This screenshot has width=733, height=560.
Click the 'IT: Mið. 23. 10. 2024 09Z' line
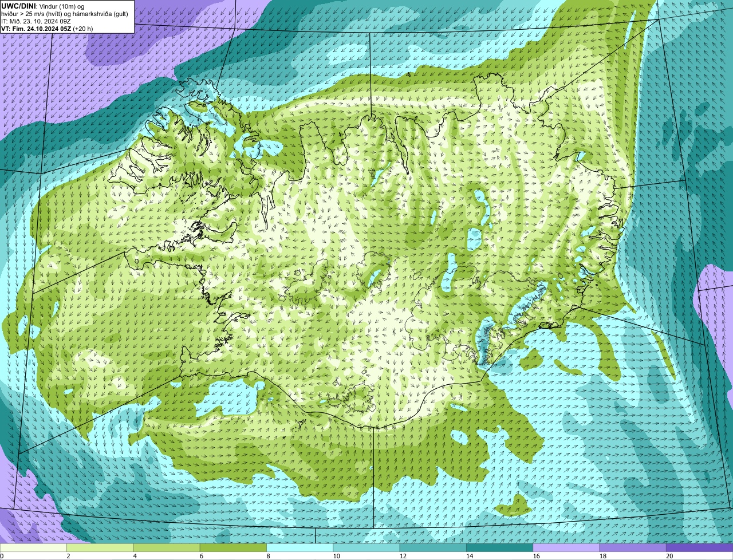(x=36, y=21)
